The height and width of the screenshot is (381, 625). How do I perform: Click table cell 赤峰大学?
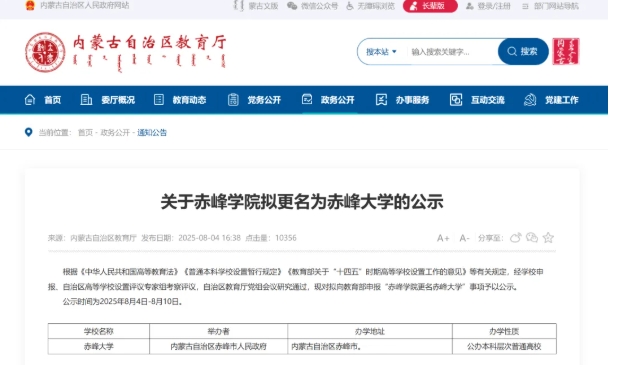[99, 347]
